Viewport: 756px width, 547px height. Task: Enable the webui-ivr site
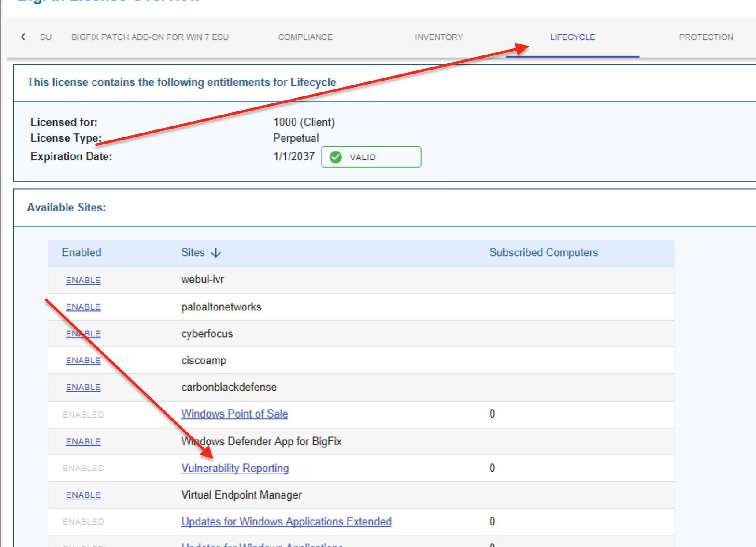(x=83, y=281)
